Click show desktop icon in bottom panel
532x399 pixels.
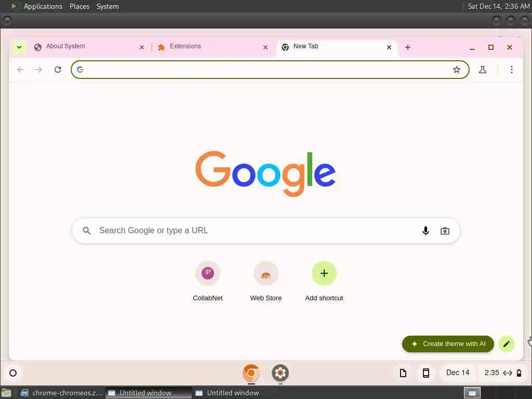6,393
